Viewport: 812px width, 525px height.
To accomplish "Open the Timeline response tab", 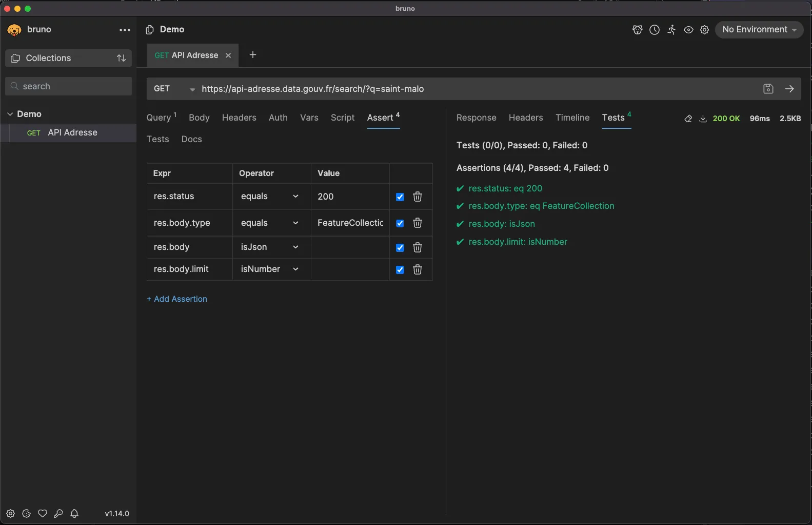I will (x=572, y=118).
